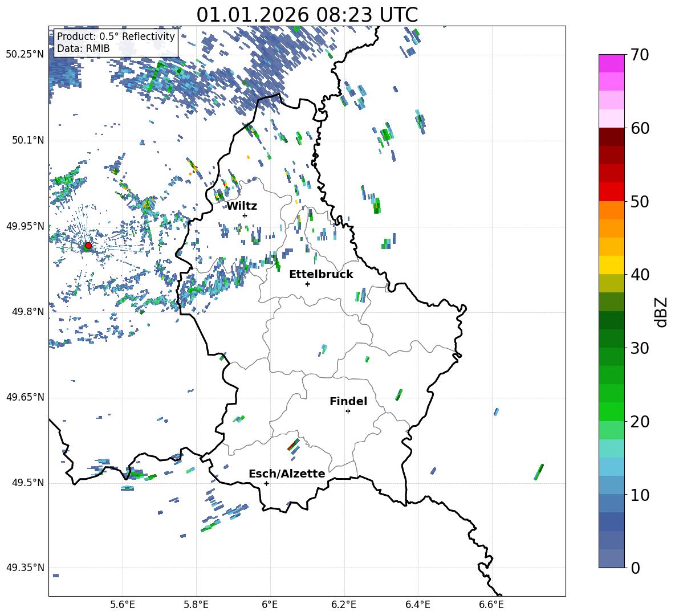This screenshot has width=675, height=616.
Task: Pick the yellow colorbar segment near 40
Action: point(611,266)
